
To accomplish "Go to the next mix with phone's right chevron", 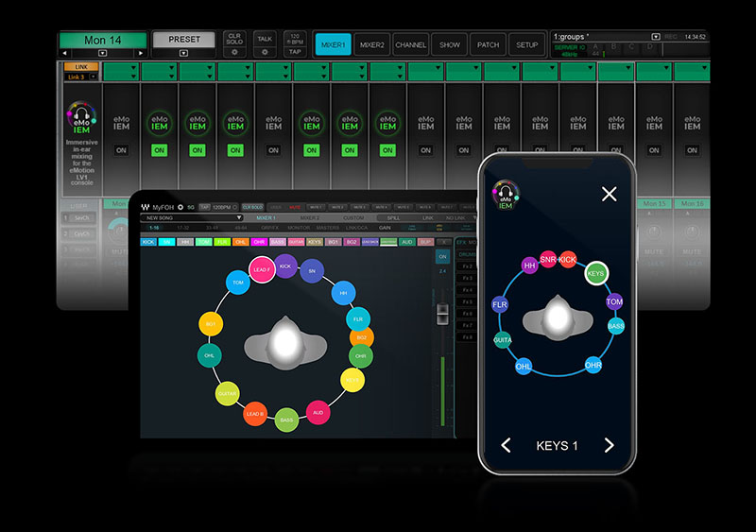I will [x=609, y=445].
